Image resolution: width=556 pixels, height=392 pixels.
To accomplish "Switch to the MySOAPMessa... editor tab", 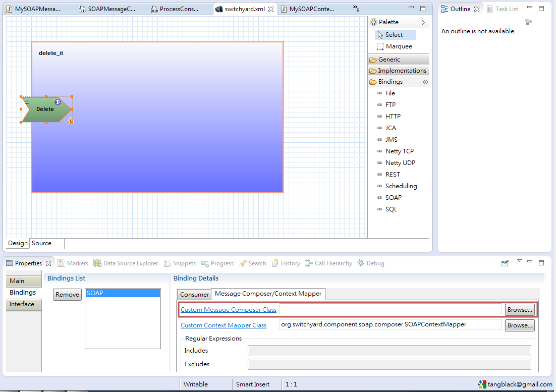I will coord(34,9).
